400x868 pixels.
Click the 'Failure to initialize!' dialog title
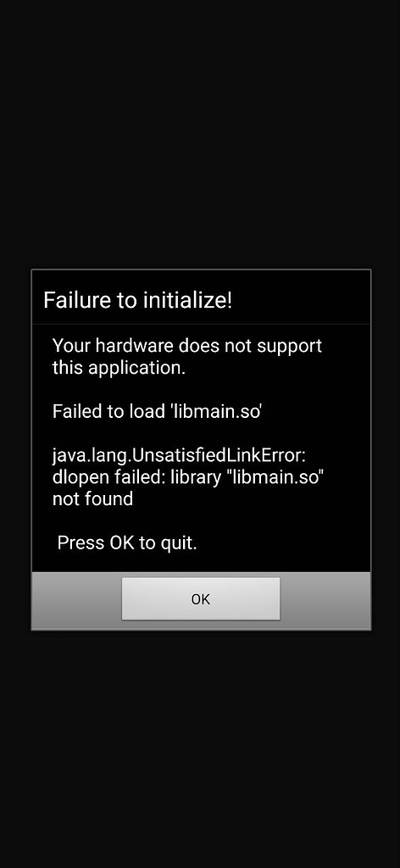(x=138, y=301)
